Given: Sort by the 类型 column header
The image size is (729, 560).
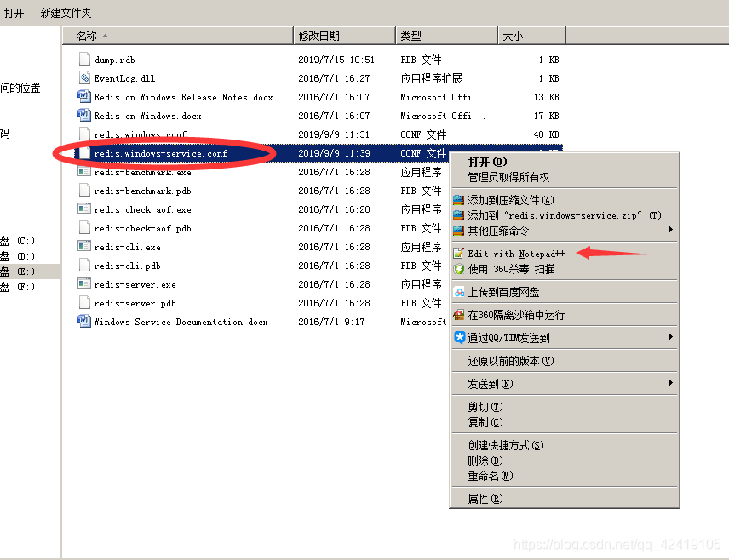Looking at the screenshot, I should tap(447, 36).
